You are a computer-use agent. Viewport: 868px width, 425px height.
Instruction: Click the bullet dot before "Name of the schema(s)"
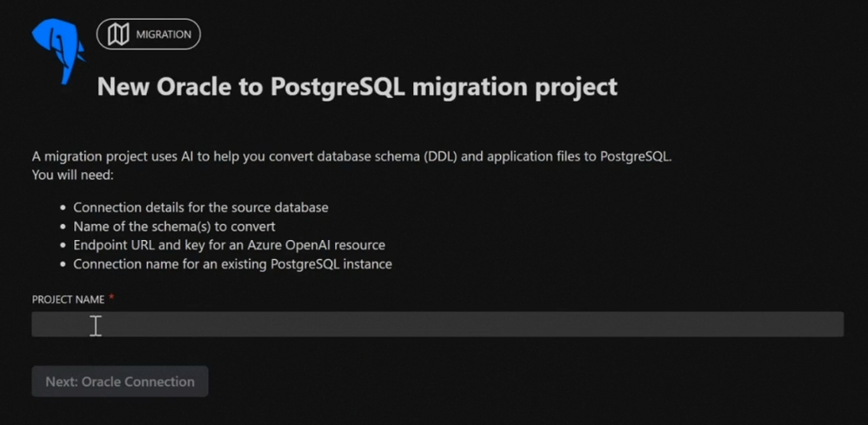(63, 227)
